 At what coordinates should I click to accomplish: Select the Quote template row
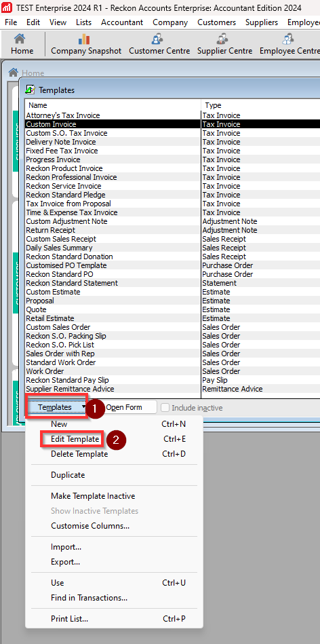coord(172,309)
